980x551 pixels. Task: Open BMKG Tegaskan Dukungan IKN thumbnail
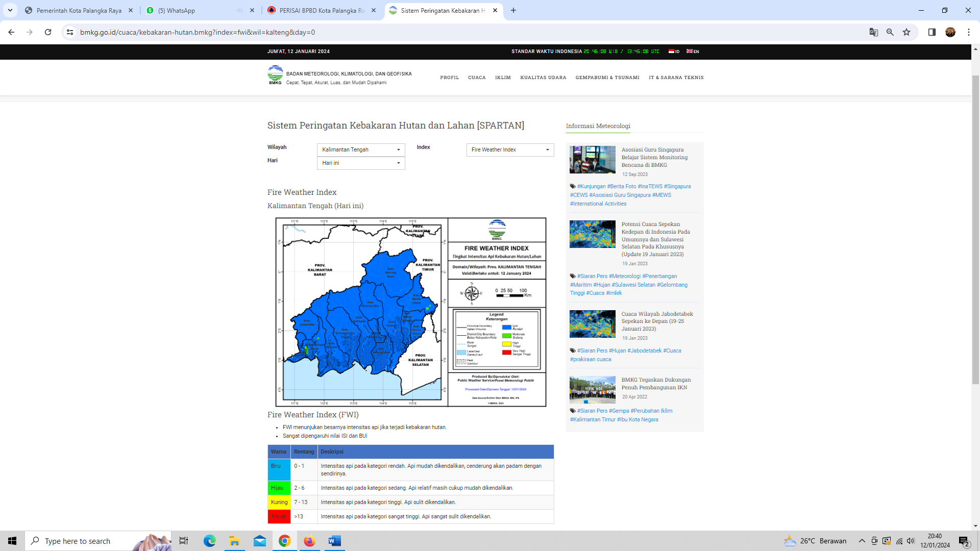coord(592,390)
